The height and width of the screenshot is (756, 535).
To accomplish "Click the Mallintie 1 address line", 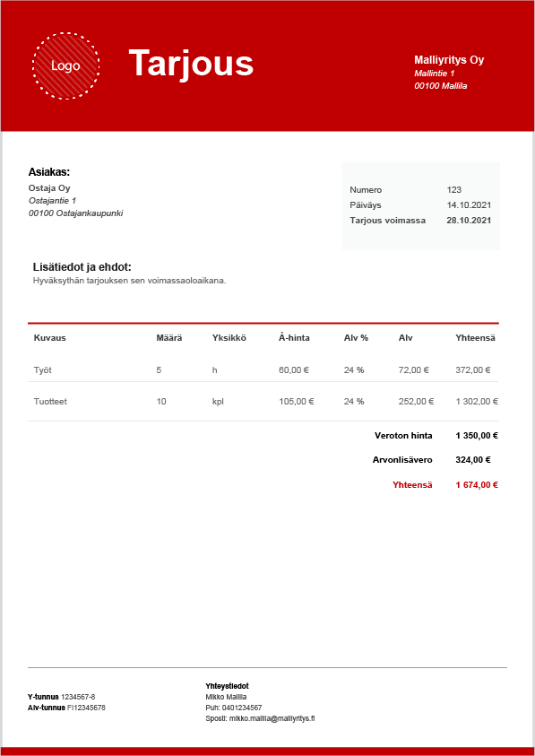I will click(435, 74).
